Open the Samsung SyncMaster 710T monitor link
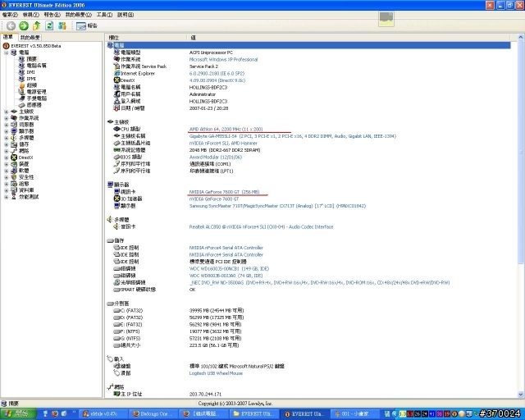525x420 pixels. click(277, 206)
